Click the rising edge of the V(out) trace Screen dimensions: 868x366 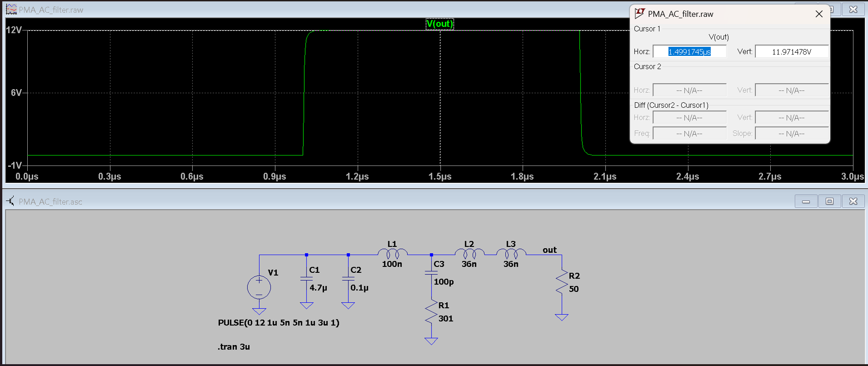[x=304, y=93]
